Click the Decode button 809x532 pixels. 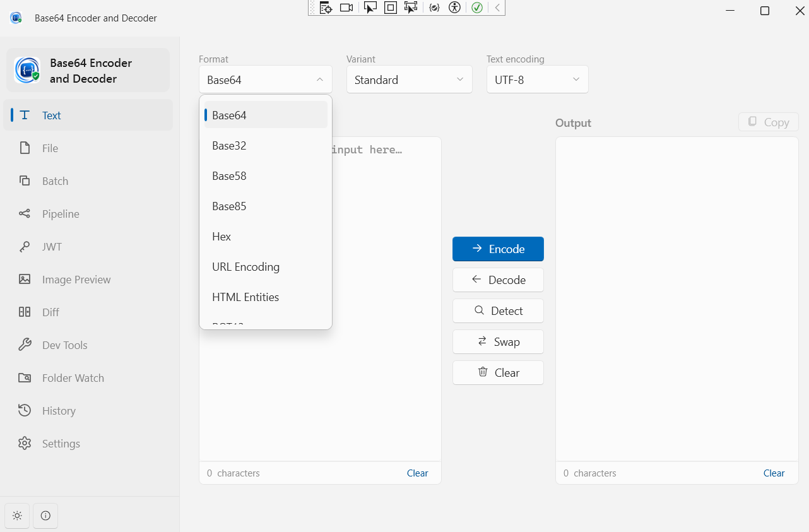click(498, 280)
